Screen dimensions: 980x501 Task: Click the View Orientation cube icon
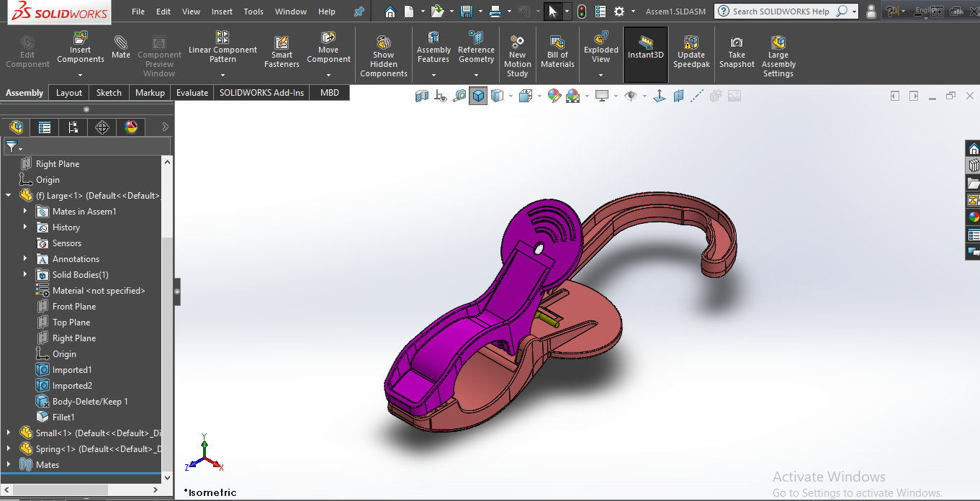tap(524, 96)
